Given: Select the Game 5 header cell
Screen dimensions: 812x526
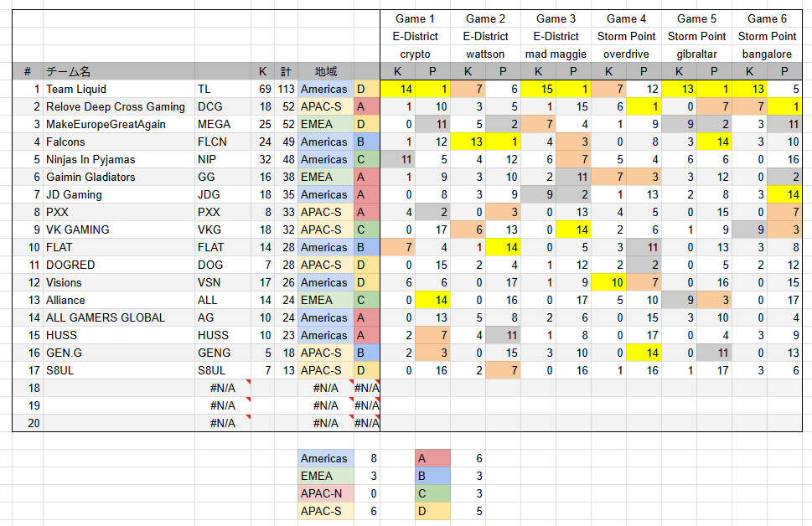Looking at the screenshot, I should point(697,18).
